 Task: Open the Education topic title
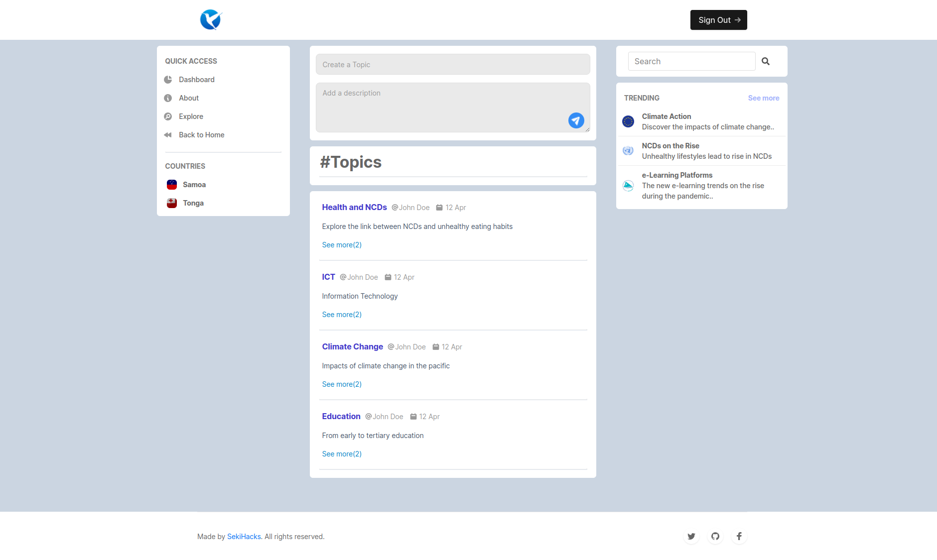point(341,416)
